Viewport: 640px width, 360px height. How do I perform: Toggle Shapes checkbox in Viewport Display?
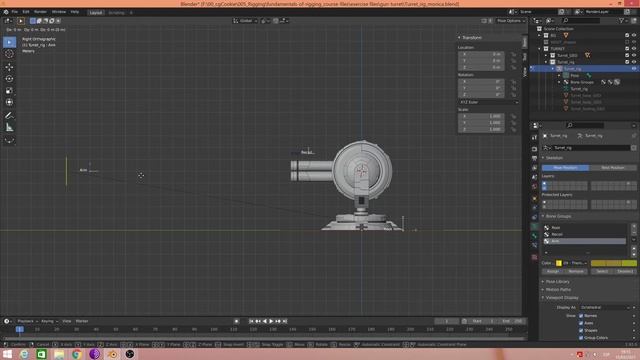point(581,331)
